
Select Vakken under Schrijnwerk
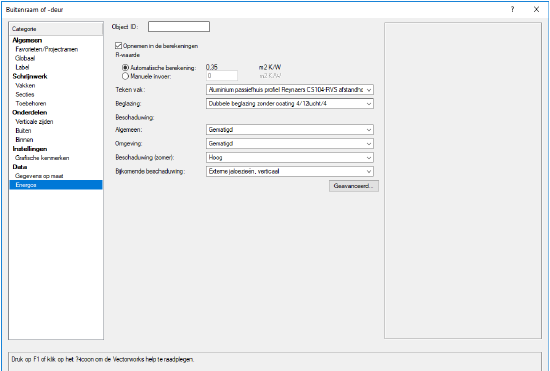click(25, 86)
